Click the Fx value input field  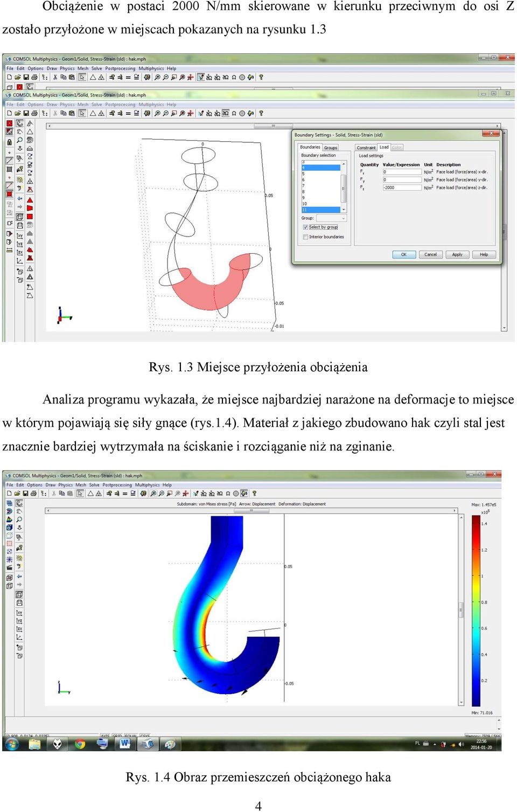tap(402, 172)
